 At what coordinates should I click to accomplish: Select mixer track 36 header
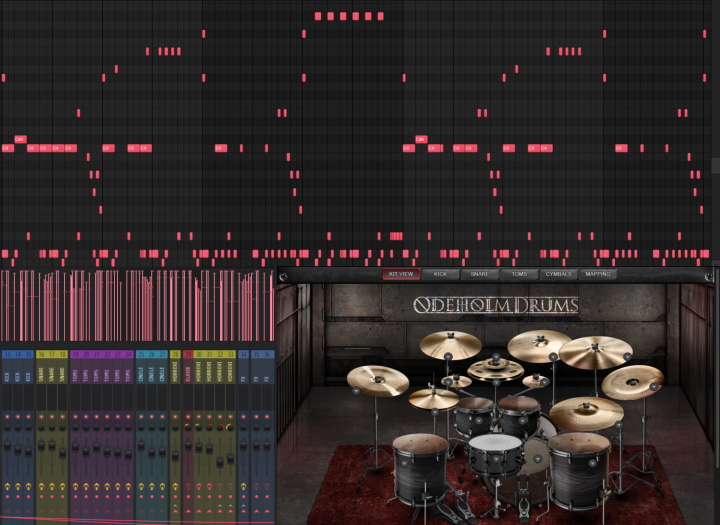[x=267, y=354]
